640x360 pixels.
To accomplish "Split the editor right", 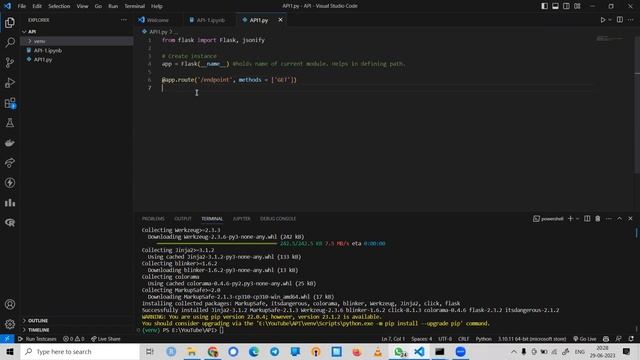I will click(x=620, y=20).
